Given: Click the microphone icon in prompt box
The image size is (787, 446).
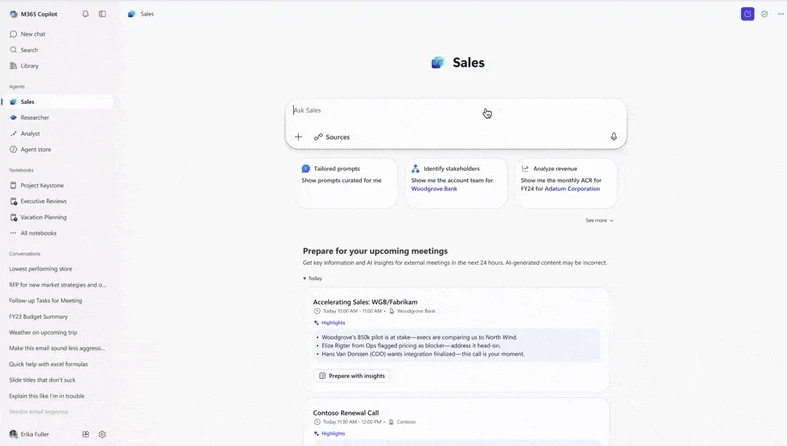Looking at the screenshot, I should click(x=614, y=137).
